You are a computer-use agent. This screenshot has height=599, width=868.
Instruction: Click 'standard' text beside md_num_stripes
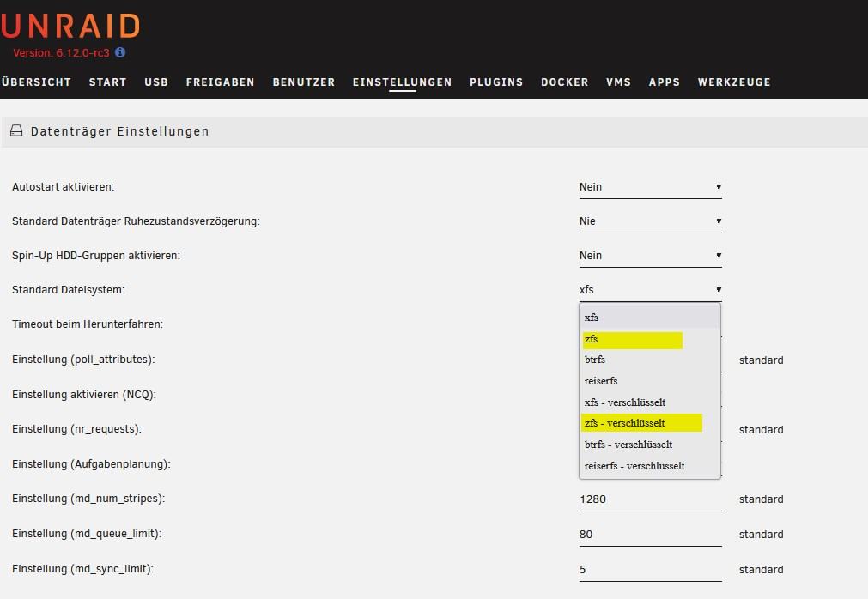tap(762, 499)
